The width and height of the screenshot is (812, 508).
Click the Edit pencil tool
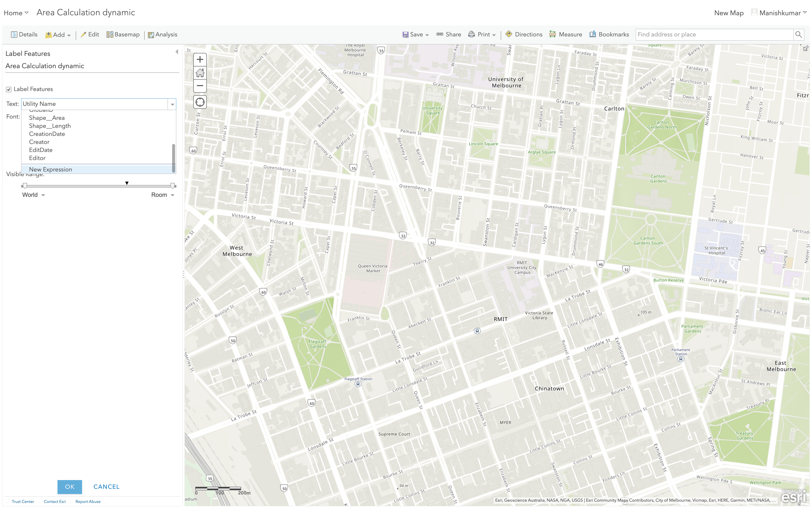tap(90, 34)
